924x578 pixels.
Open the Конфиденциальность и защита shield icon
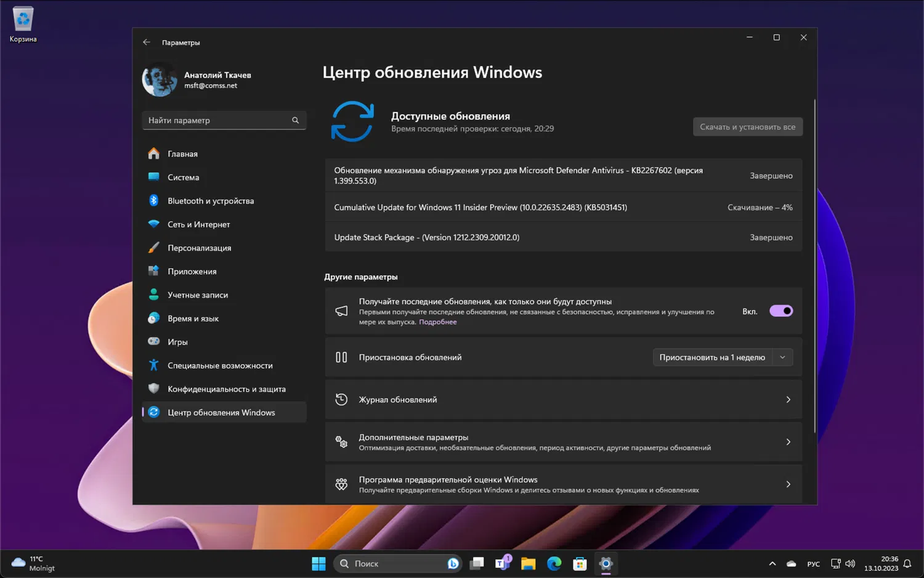coord(154,388)
